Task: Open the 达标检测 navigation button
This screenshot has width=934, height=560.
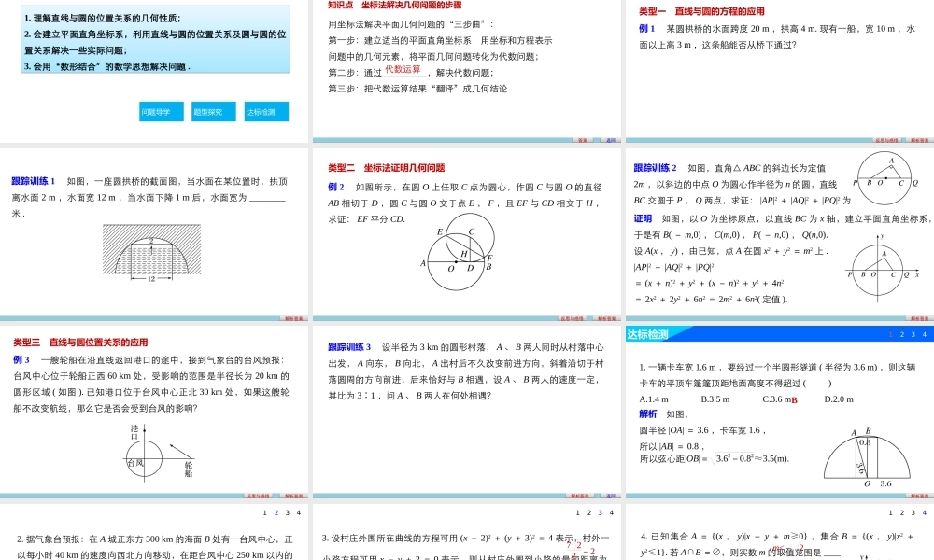Action: pyautogui.click(x=265, y=110)
